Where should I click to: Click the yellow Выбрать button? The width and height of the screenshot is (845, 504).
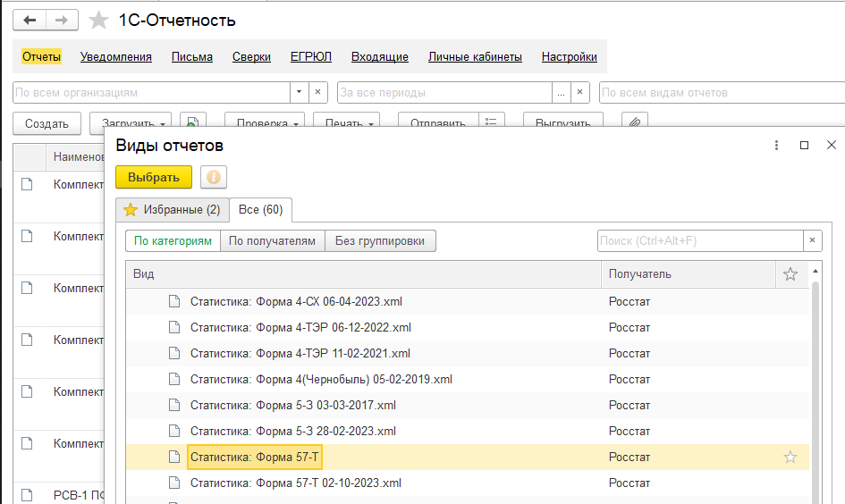tap(154, 177)
